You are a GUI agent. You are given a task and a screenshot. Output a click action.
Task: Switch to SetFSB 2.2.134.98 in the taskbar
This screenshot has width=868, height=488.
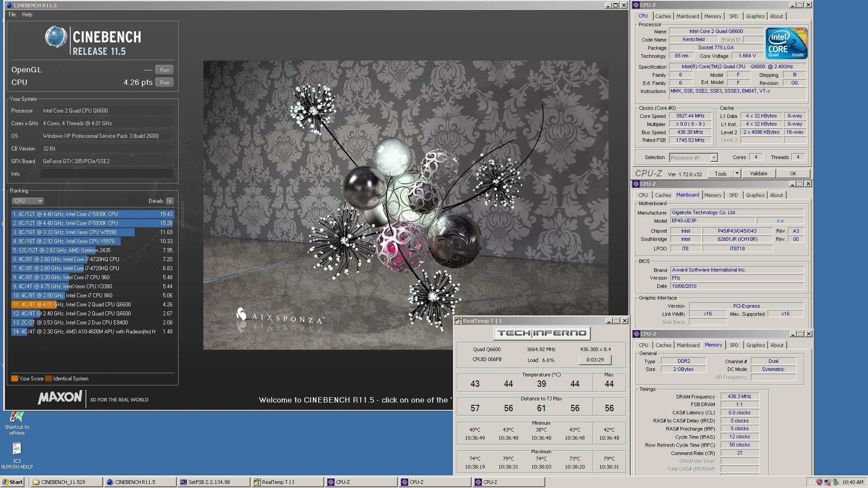tap(213, 482)
